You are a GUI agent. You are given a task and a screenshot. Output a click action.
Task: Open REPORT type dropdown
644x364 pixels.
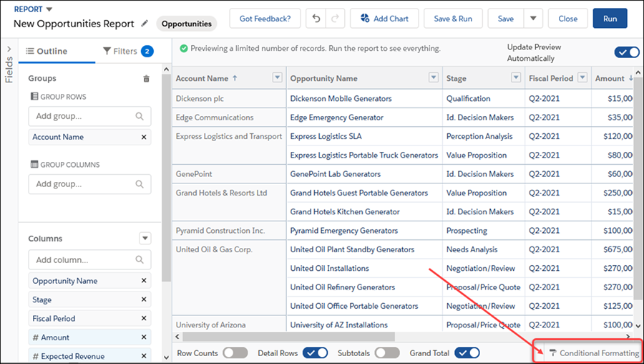[x=49, y=9]
